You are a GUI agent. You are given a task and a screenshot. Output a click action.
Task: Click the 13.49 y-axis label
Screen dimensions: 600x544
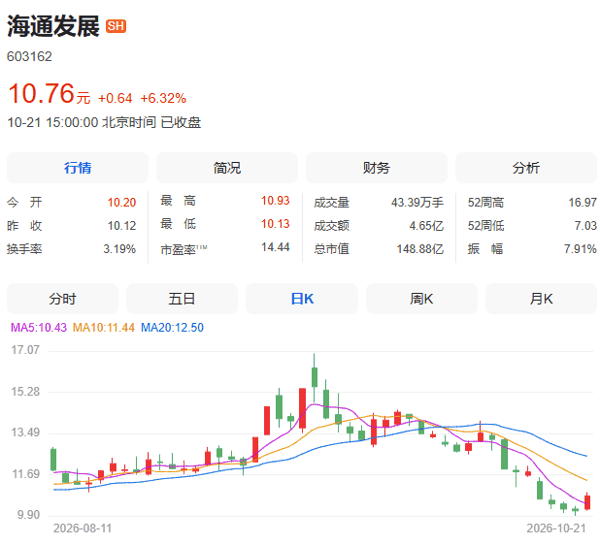click(x=25, y=432)
